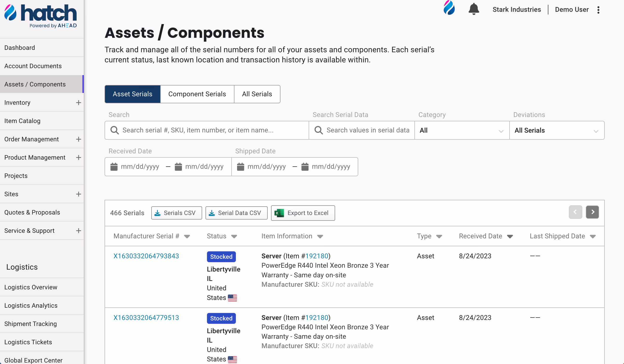Download Serials CSV

176,213
